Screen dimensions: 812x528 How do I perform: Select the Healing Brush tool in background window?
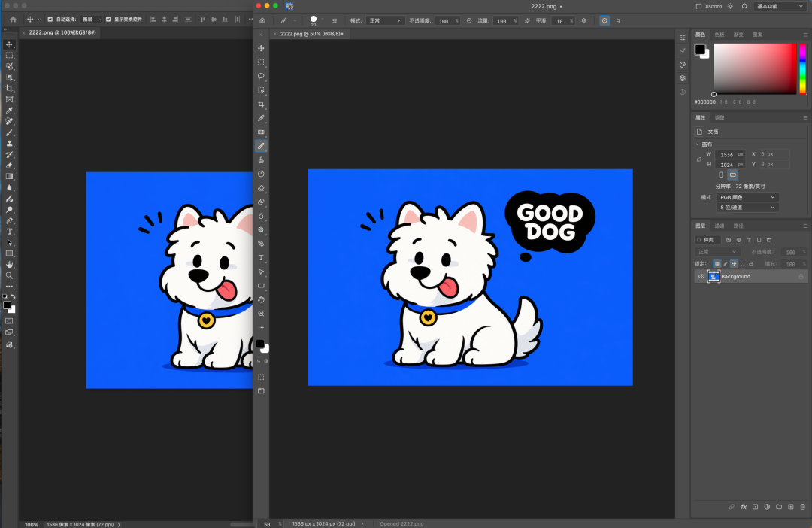[9, 121]
